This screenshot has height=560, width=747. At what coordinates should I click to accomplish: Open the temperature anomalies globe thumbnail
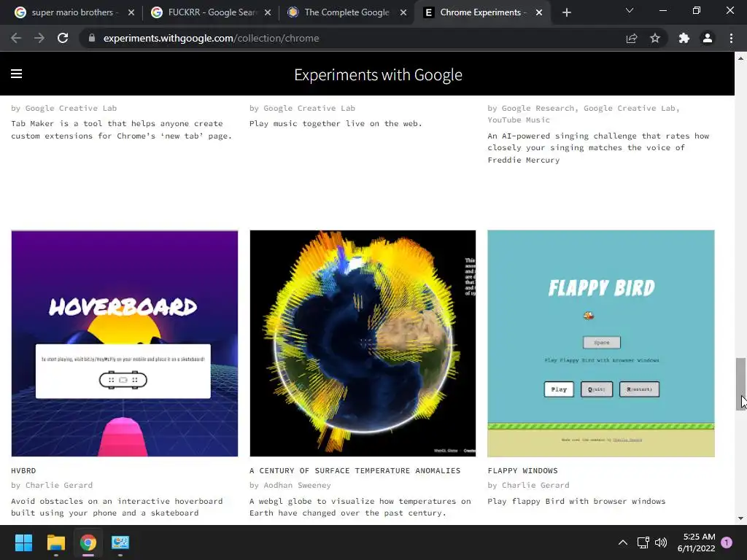pyautogui.click(x=363, y=343)
